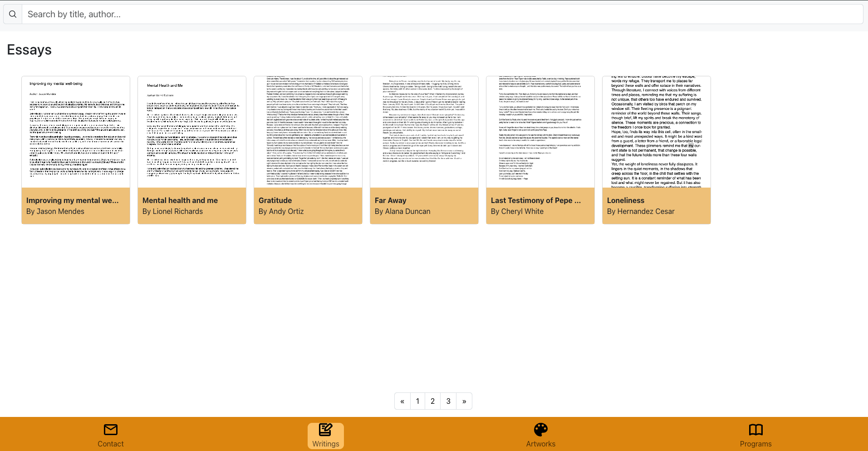Screen dimensions: 868x451
Task: Click the Contact envelope icon
Action: (110, 429)
